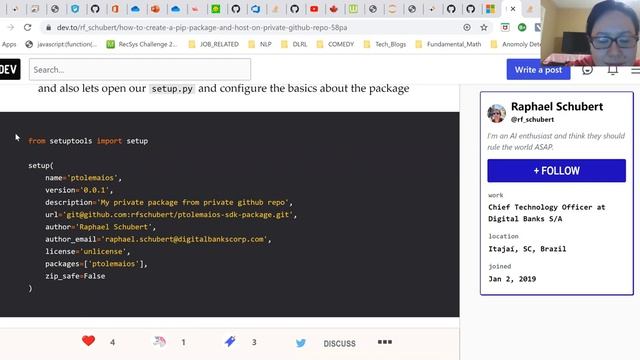Switch to the blue Azure DevOps tab

coord(256,9)
